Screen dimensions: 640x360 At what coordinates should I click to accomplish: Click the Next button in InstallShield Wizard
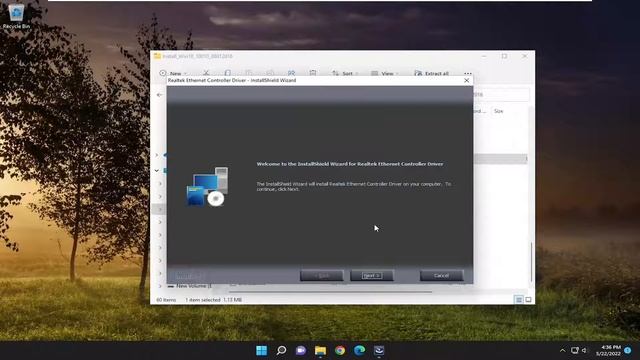(372, 276)
